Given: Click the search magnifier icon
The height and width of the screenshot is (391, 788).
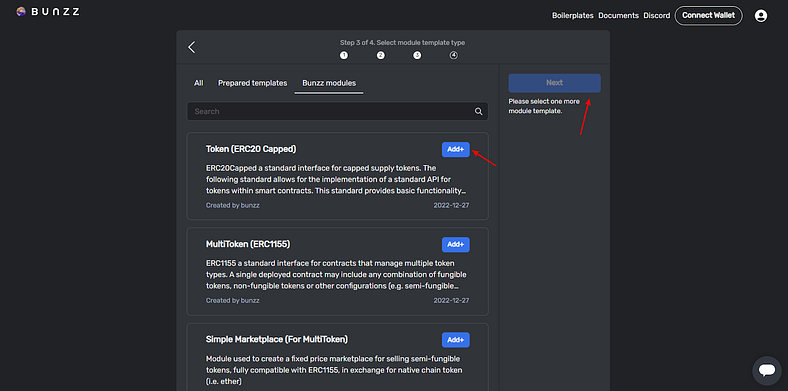Looking at the screenshot, I should tap(478, 112).
